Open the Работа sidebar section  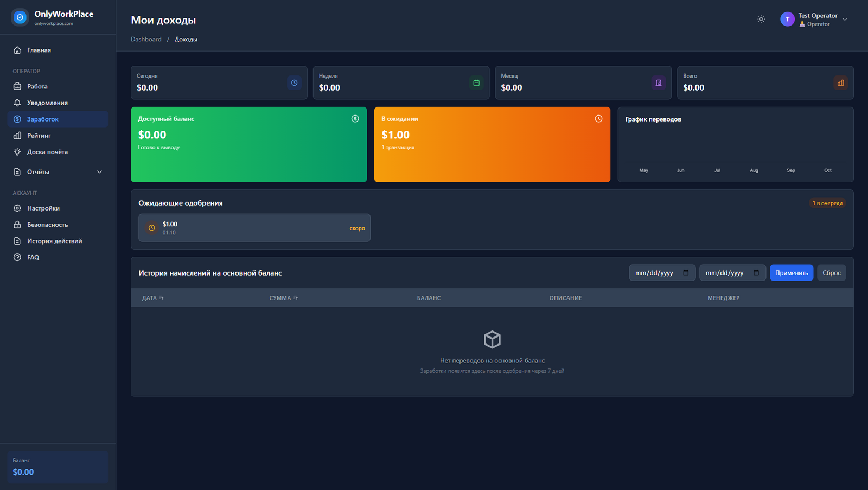click(37, 86)
